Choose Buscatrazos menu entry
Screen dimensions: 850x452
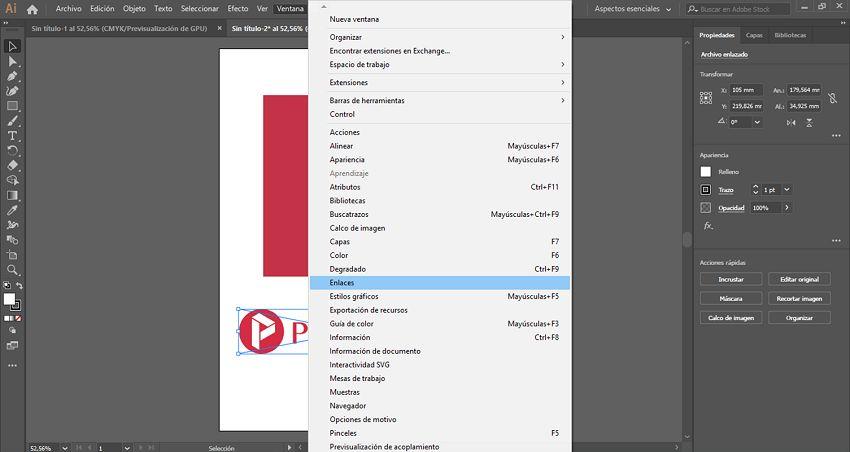(x=440, y=214)
